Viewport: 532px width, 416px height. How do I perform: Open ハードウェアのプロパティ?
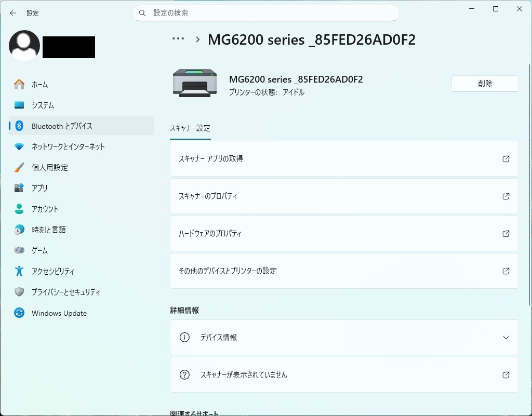click(x=344, y=234)
